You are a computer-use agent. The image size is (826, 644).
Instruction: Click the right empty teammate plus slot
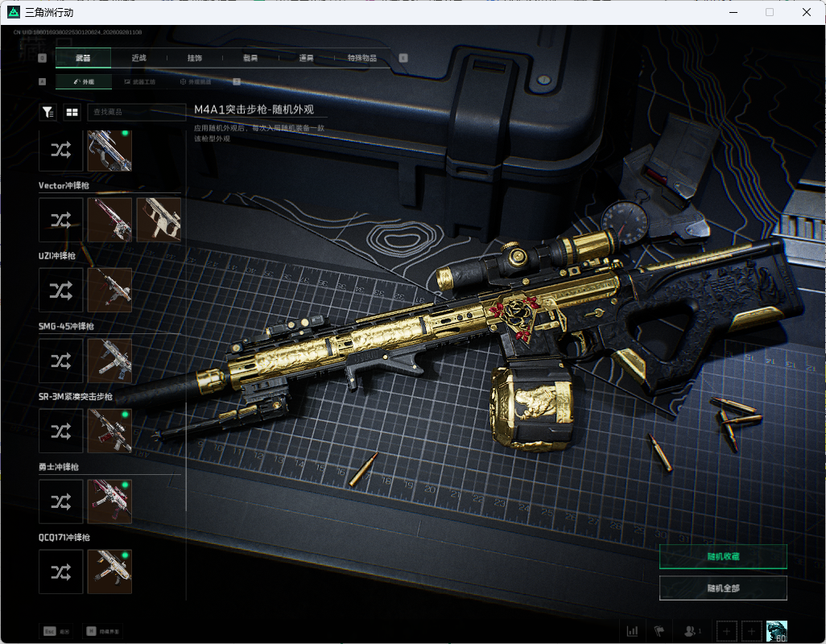click(752, 631)
